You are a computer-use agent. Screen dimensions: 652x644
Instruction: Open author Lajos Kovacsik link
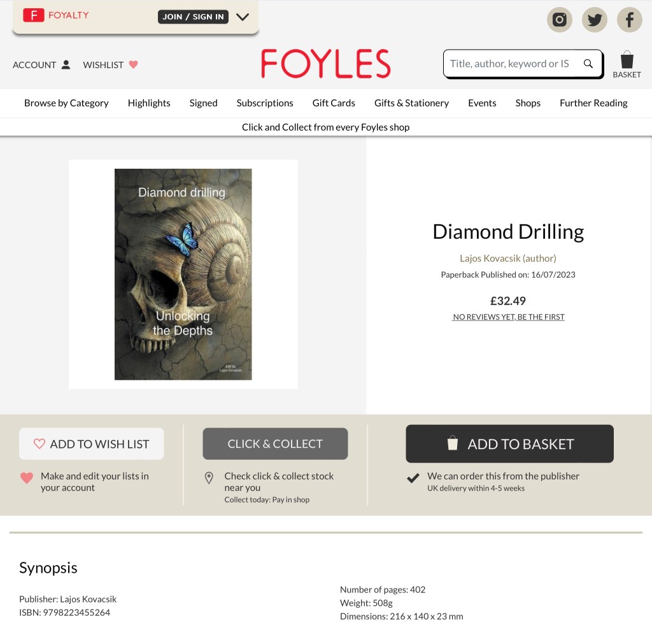coord(507,259)
